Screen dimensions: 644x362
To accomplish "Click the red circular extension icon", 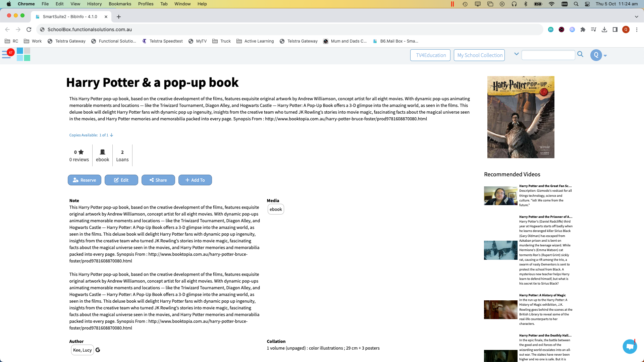I will click(x=561, y=29).
